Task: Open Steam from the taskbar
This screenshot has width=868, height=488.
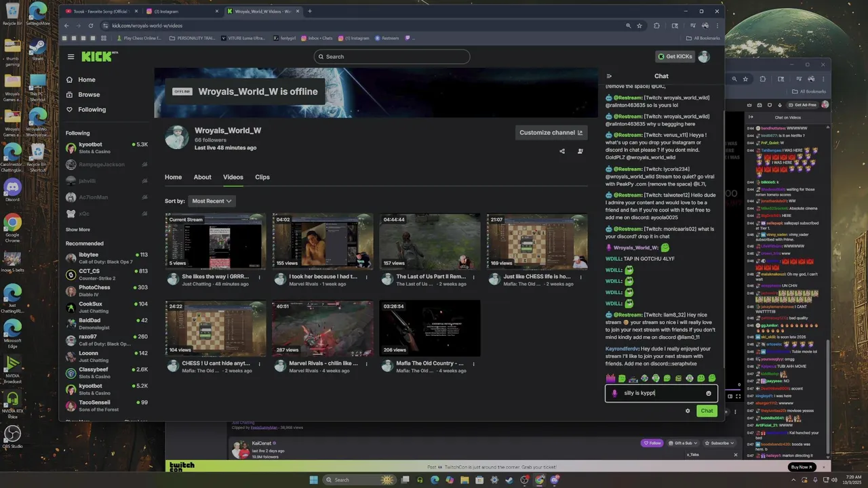Action: click(x=509, y=480)
